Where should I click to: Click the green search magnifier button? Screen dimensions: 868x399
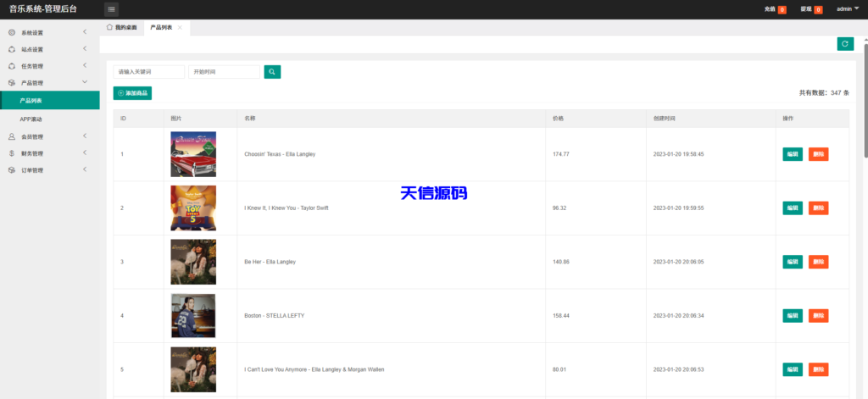[272, 72]
